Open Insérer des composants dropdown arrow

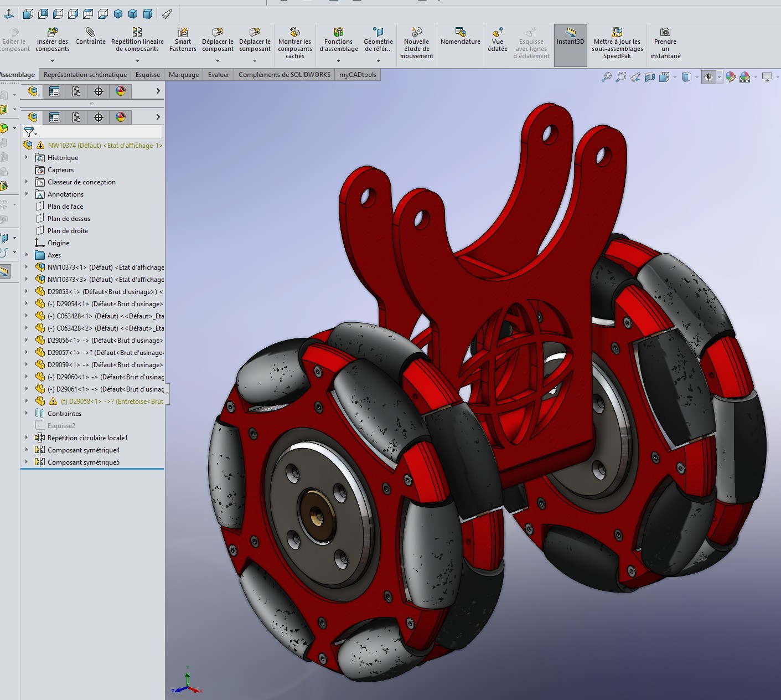53,61
